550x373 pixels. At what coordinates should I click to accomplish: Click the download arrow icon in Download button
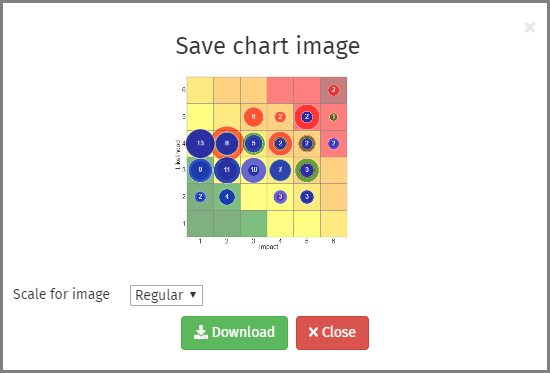pos(201,332)
